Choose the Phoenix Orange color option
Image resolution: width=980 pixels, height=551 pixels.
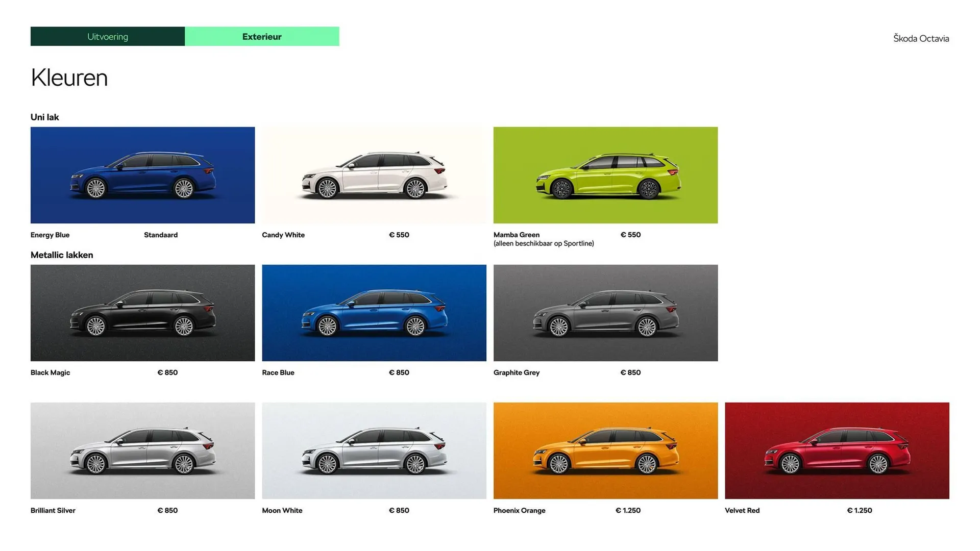[x=605, y=450]
